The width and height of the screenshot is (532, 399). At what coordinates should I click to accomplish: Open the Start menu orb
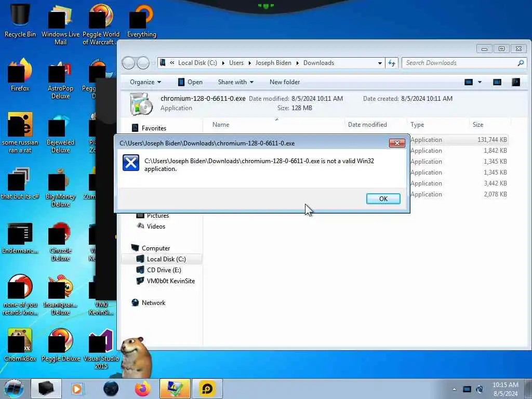click(x=14, y=389)
